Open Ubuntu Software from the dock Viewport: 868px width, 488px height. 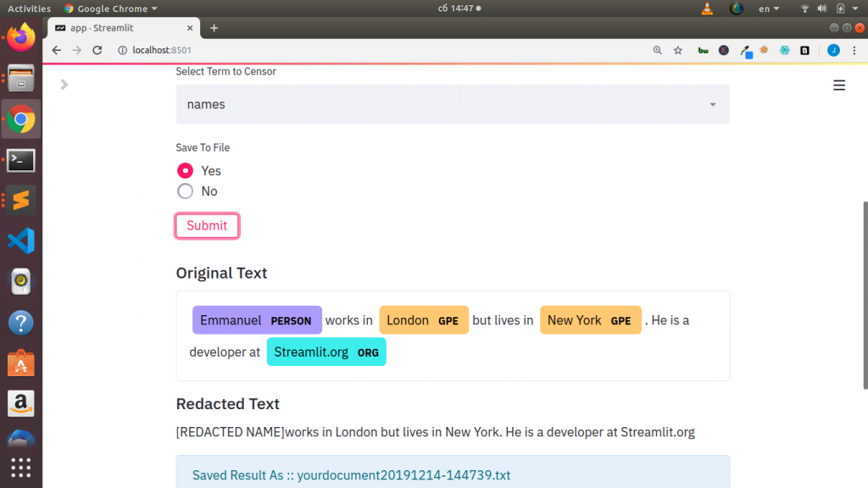pos(20,363)
